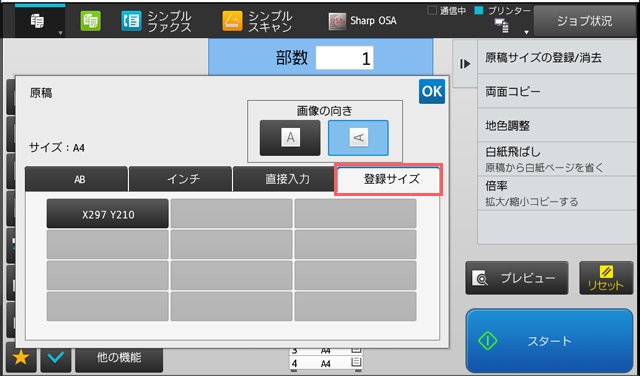Select the 登録サイズ registered size tab

pos(389,179)
